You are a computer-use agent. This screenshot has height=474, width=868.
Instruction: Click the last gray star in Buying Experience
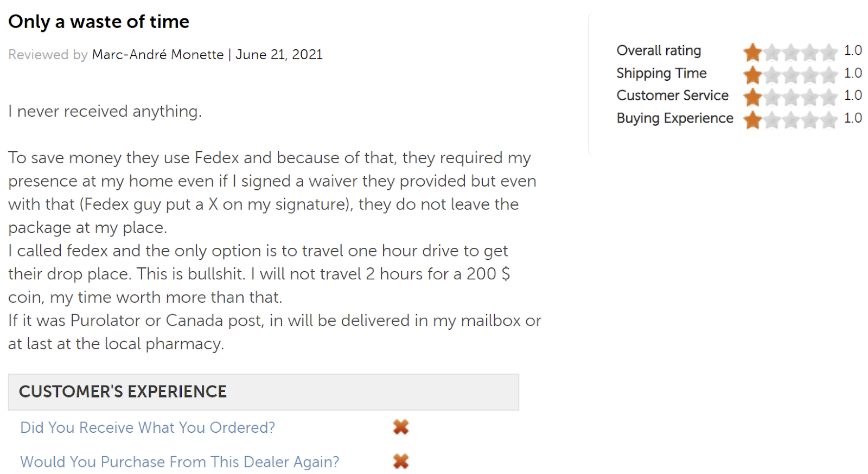(x=829, y=119)
